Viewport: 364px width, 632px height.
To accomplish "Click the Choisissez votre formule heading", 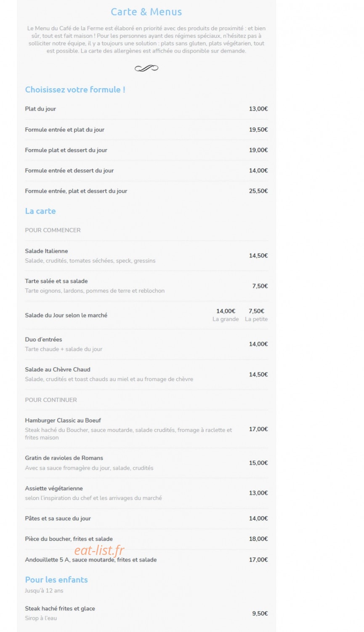I will tap(75, 89).
